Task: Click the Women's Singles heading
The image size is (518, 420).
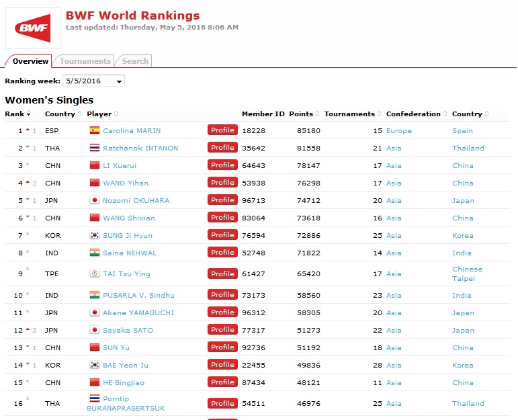Action: click(49, 100)
